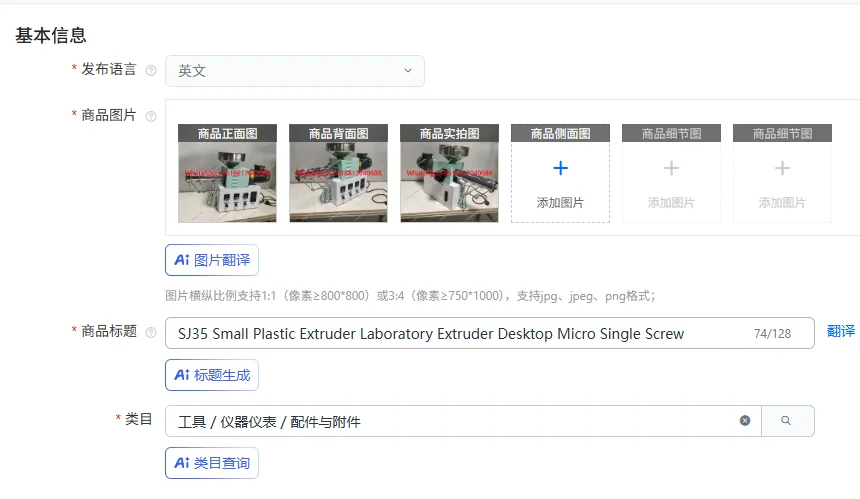Open the 发布语言 dropdown showing 英文
Screen dimensions: 860x499
tap(295, 71)
